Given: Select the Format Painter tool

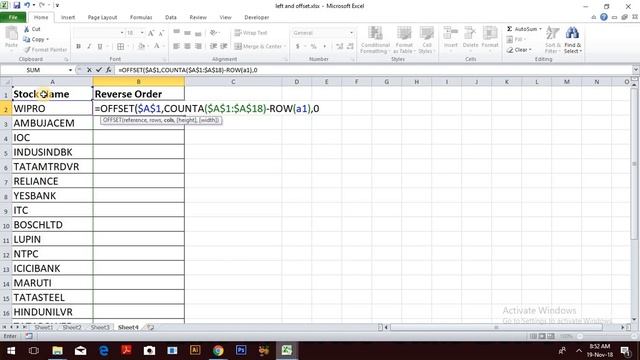Looking at the screenshot, I should pos(45,49).
